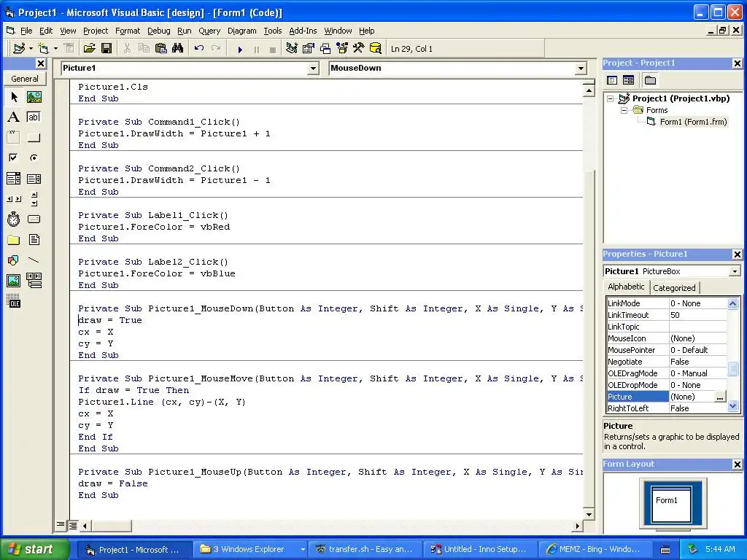
Task: Switch to Procedure View at code bottom
Action: [x=61, y=525]
